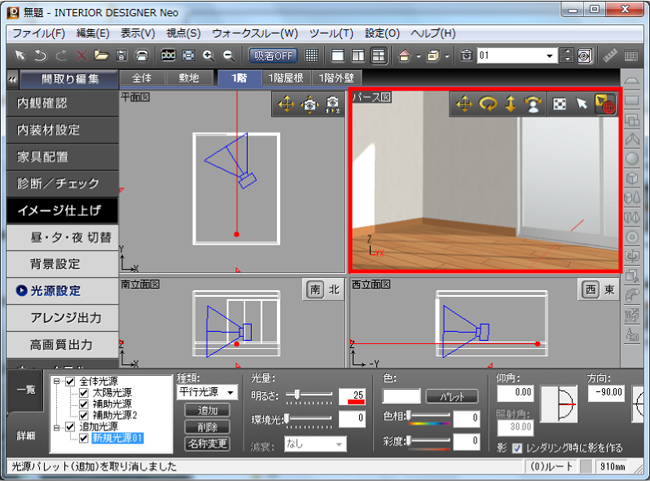
Task: Toggle the render shadows checkbox
Action: coord(517,446)
